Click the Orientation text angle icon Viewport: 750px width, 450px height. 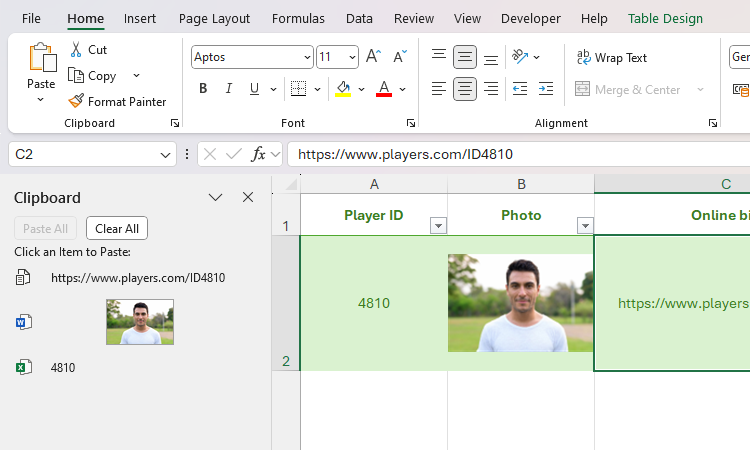pyautogui.click(x=520, y=57)
